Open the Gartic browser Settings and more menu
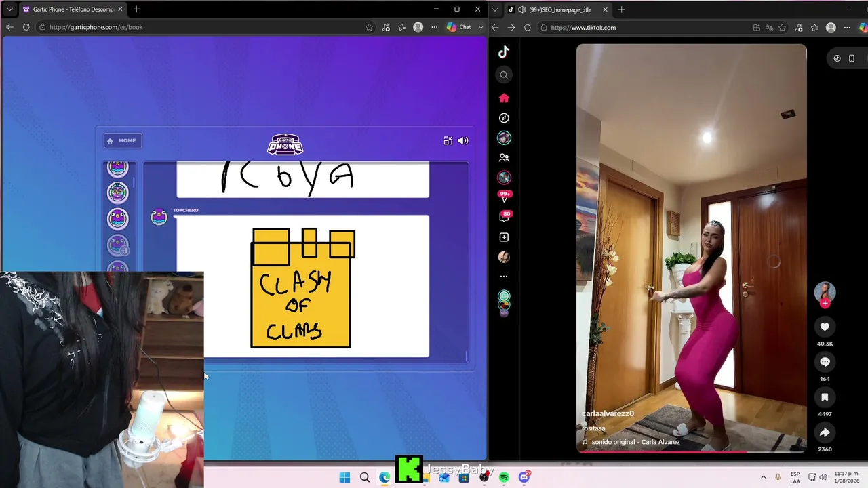Image resolution: width=868 pixels, height=488 pixels. click(x=434, y=27)
